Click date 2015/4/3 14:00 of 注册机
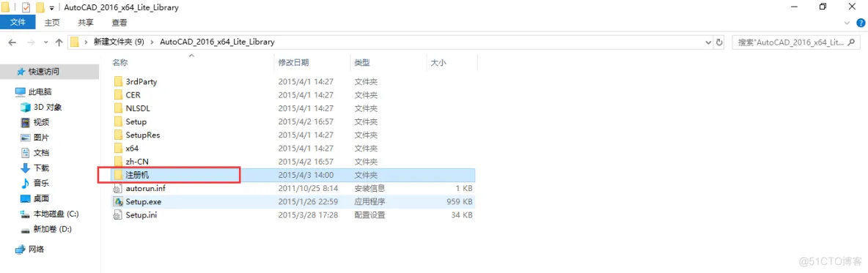 [x=306, y=175]
